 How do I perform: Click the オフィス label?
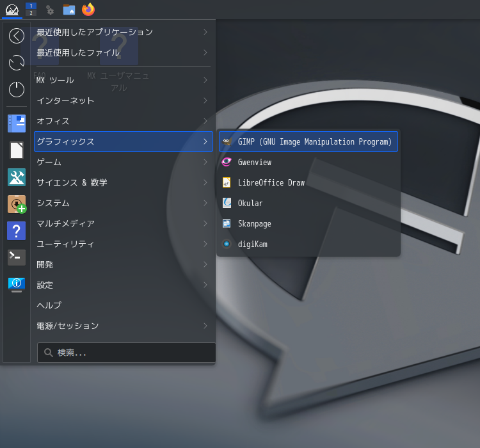[53, 121]
